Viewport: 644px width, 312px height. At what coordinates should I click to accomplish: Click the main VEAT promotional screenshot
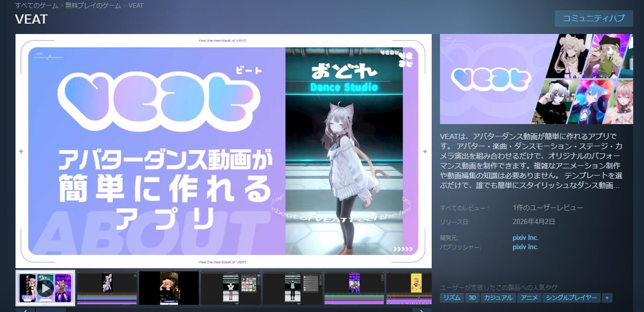pos(224,151)
